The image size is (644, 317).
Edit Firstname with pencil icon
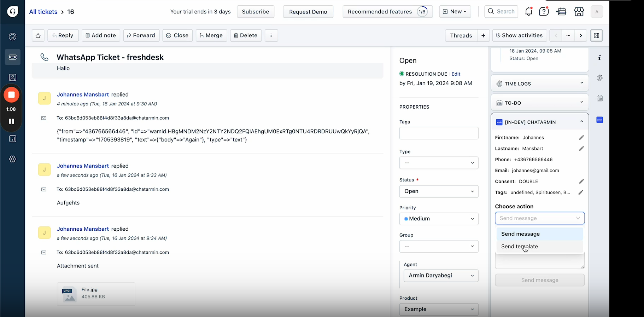click(x=581, y=138)
